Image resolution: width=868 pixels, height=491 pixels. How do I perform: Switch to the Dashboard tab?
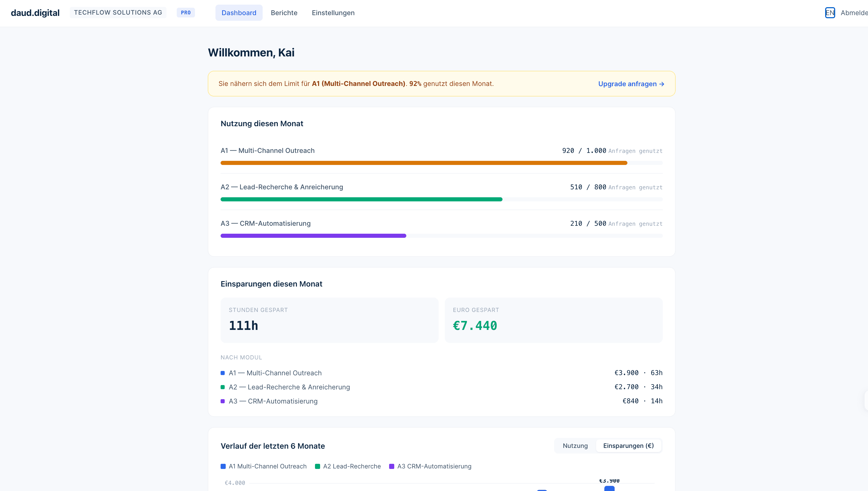pos(239,13)
